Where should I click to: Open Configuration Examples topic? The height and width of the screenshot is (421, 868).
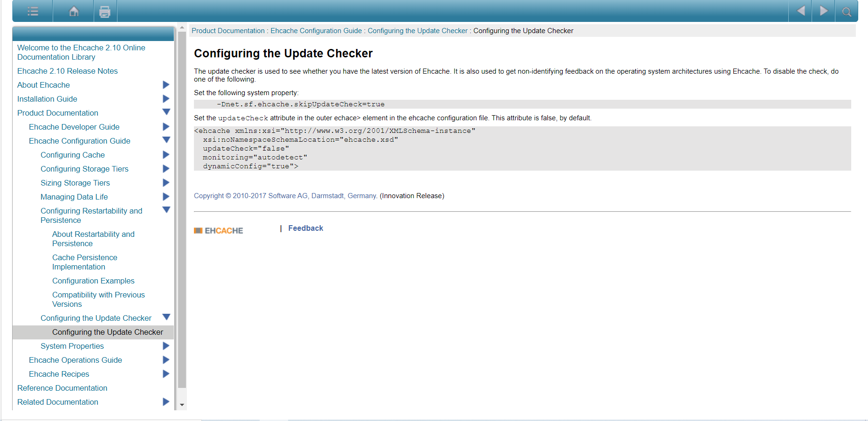[93, 281]
